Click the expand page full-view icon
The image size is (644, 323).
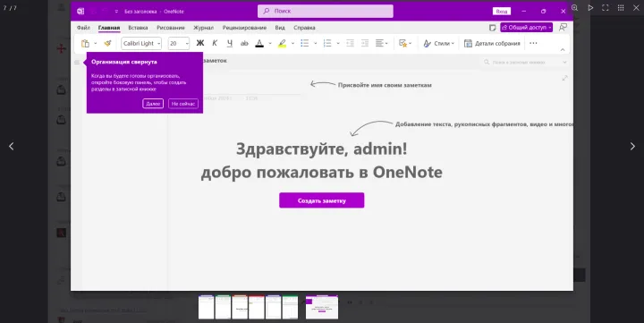[x=564, y=78]
